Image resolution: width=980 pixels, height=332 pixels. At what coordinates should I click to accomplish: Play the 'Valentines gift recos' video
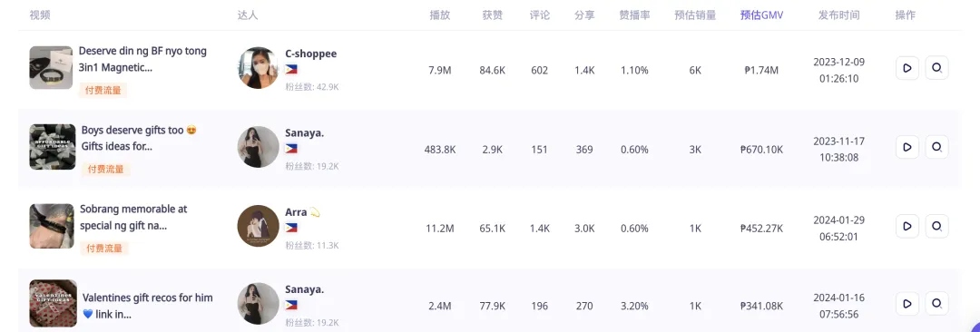tap(906, 305)
